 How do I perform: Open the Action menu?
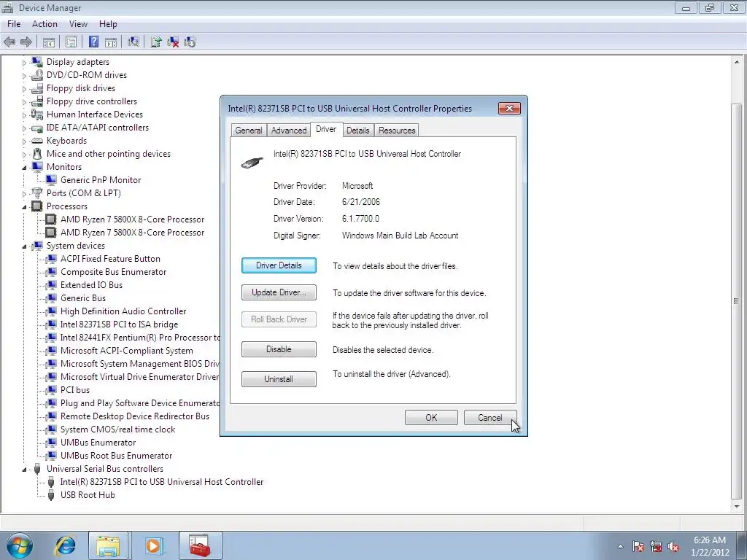44,24
